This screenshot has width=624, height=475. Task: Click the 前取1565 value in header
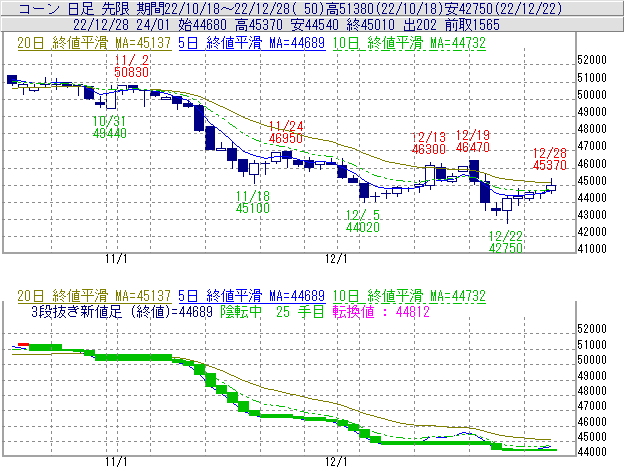(x=472, y=25)
